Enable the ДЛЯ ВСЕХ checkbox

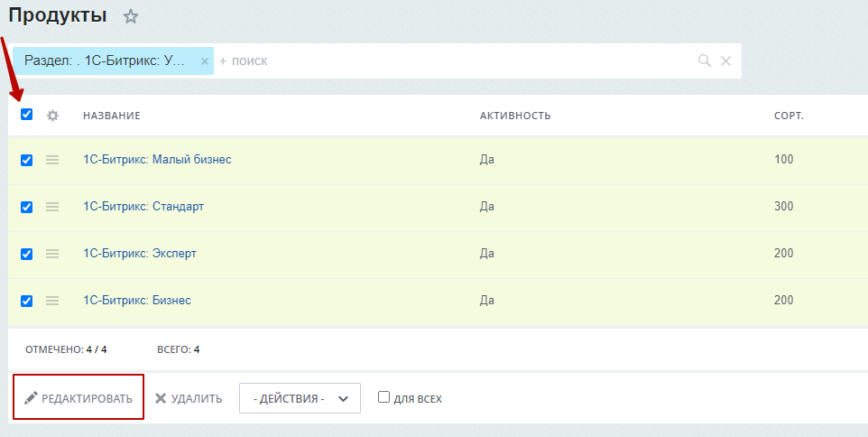(x=383, y=397)
